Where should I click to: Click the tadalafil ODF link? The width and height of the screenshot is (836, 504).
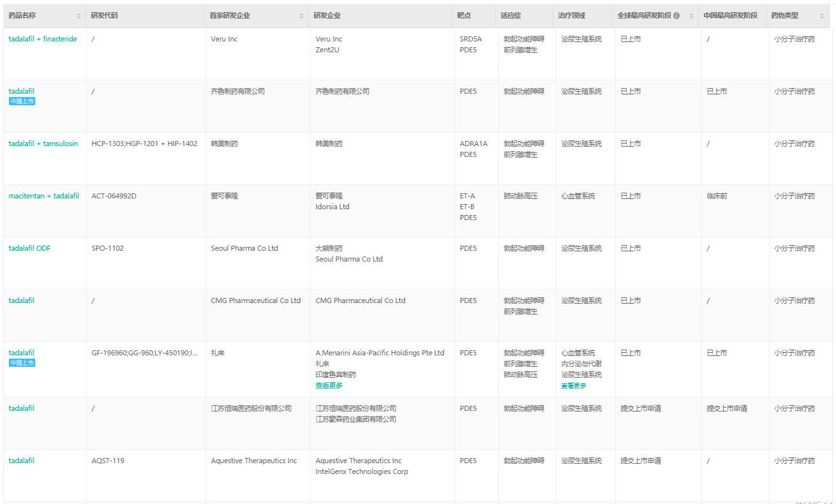coord(29,248)
